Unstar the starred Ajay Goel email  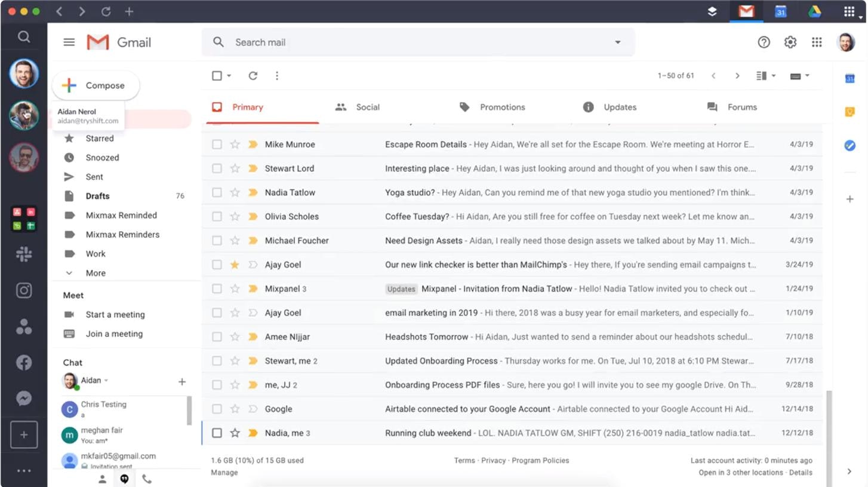[x=235, y=265]
